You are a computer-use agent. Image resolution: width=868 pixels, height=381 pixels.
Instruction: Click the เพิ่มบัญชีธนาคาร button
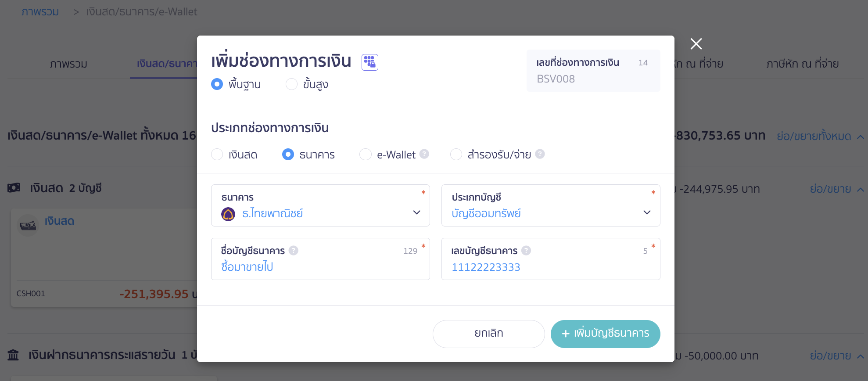pyautogui.click(x=605, y=334)
